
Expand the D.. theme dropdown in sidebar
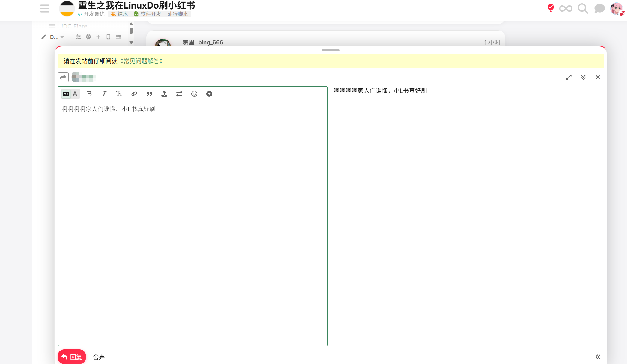(57, 37)
